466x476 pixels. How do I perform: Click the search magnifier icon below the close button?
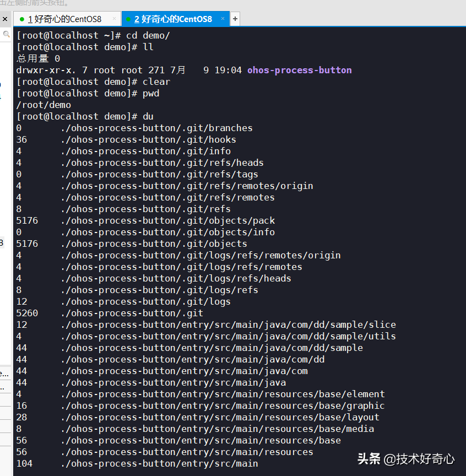pyautogui.click(x=4, y=33)
